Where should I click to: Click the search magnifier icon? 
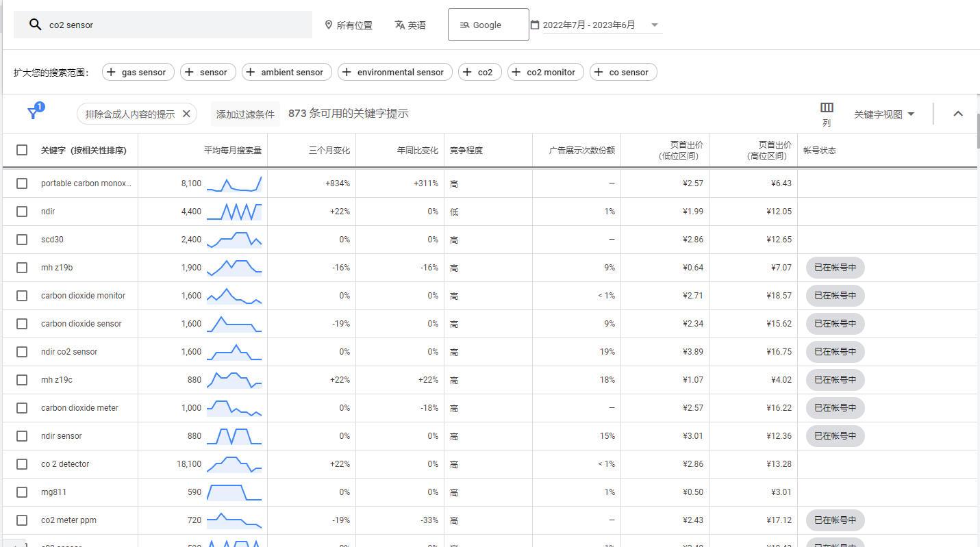pos(35,25)
